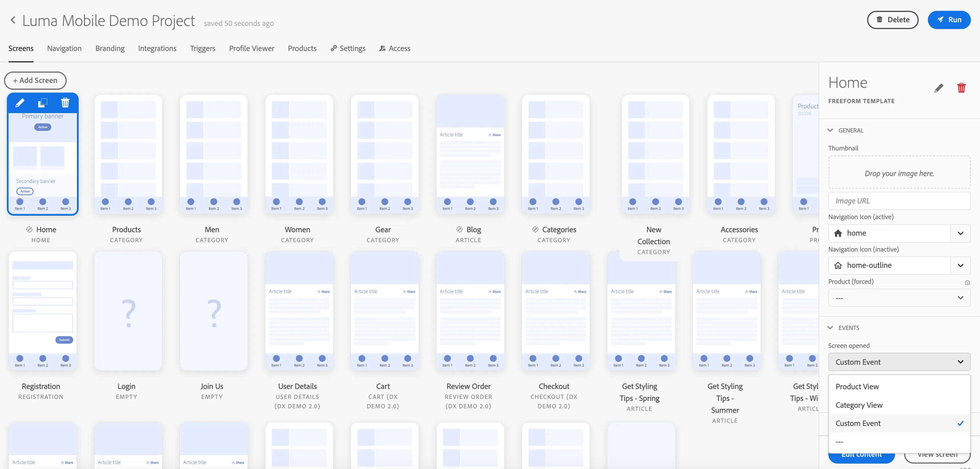Switch to the Navigation tab
980x469 pixels.
point(64,48)
